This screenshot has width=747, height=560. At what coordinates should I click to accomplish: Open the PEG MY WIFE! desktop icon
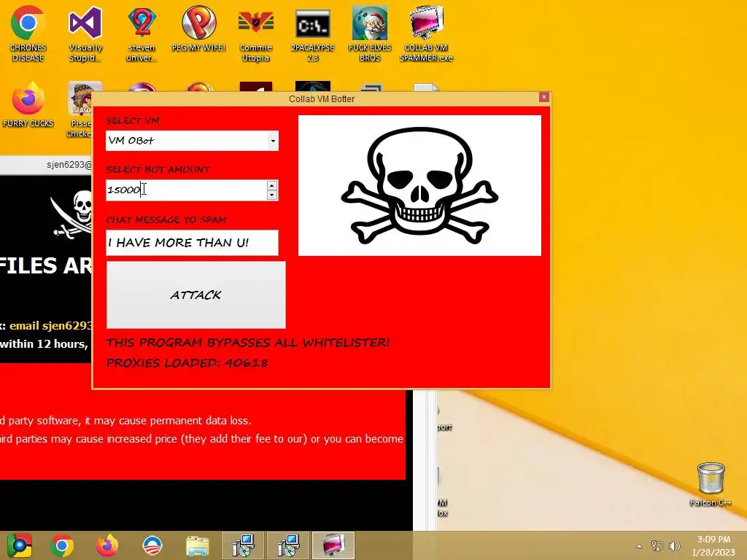(x=198, y=28)
